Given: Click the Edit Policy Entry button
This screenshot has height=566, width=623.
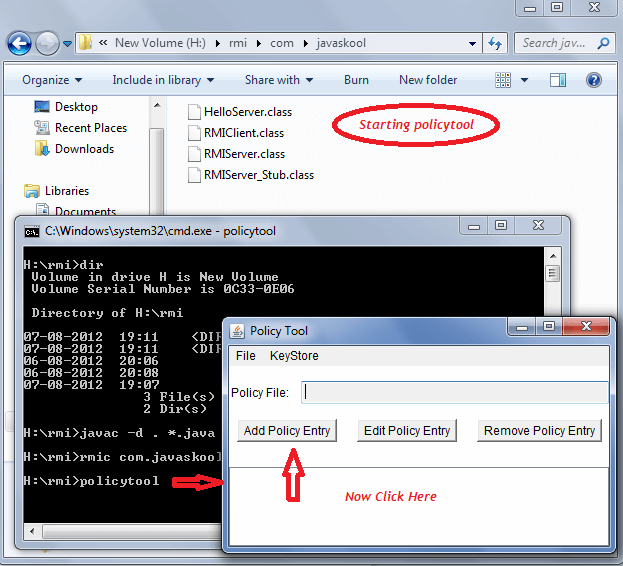Looking at the screenshot, I should [407, 431].
